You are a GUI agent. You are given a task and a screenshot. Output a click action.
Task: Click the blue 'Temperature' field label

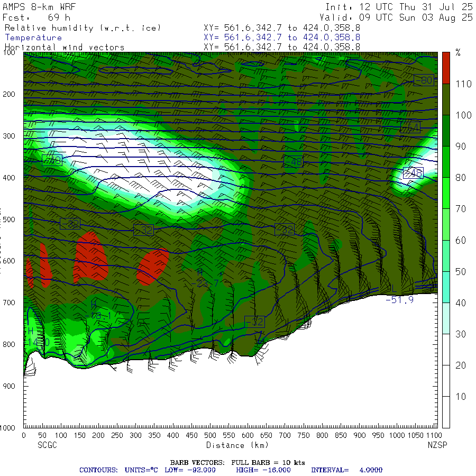[x=33, y=38]
